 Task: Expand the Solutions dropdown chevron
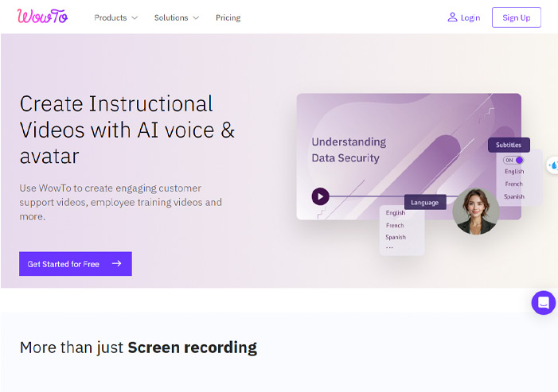(x=196, y=17)
